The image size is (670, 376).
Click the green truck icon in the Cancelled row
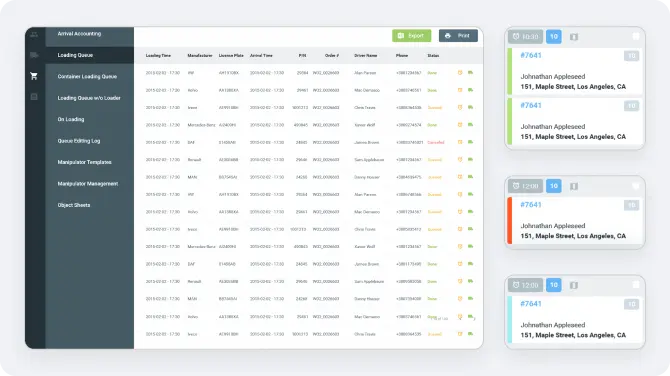(470, 142)
